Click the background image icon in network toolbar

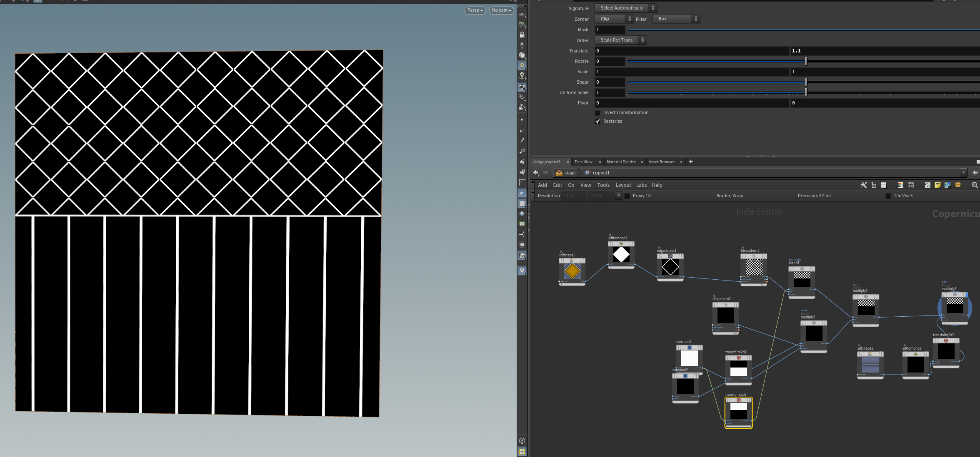tap(947, 185)
